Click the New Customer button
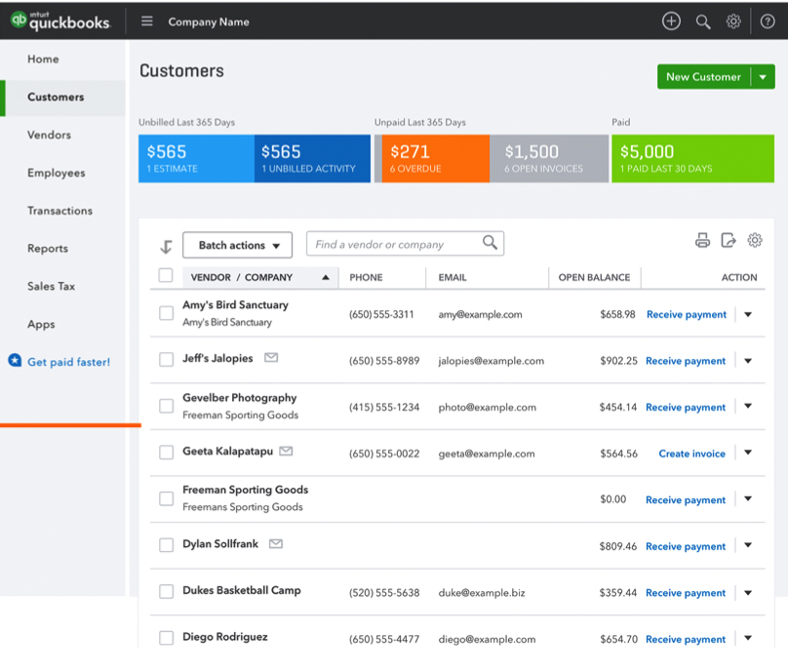Viewport: 788px width, 672px height. (x=703, y=77)
